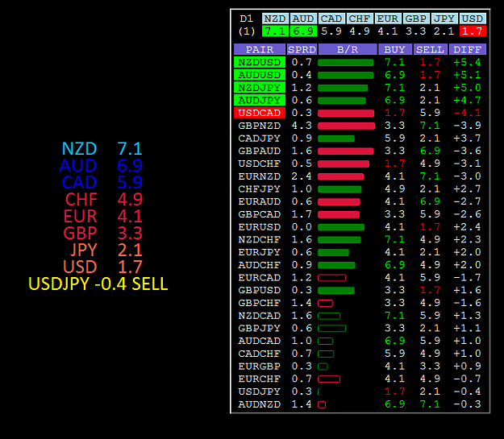Select the green AUDJPY pair cell
This screenshot has height=439, width=504.
[x=260, y=100]
